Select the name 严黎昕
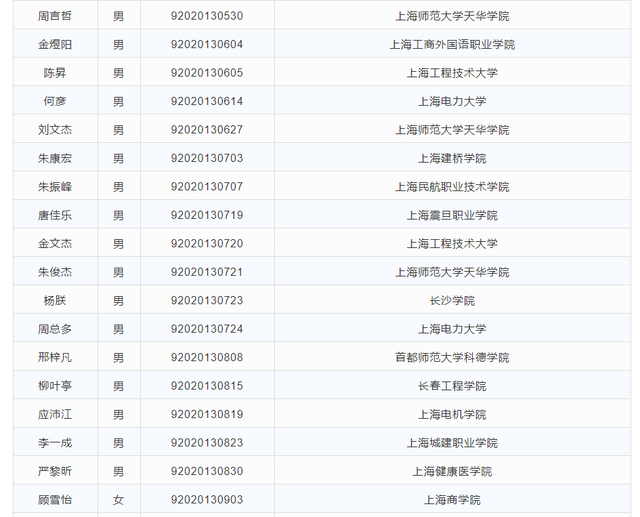 [55, 471]
